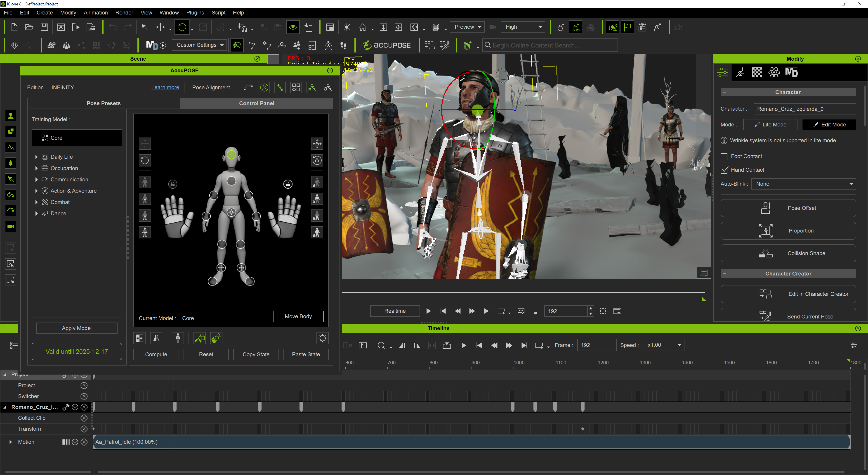The image size is (868, 475).
Task: Click the USD export icon
Action: point(91,27)
